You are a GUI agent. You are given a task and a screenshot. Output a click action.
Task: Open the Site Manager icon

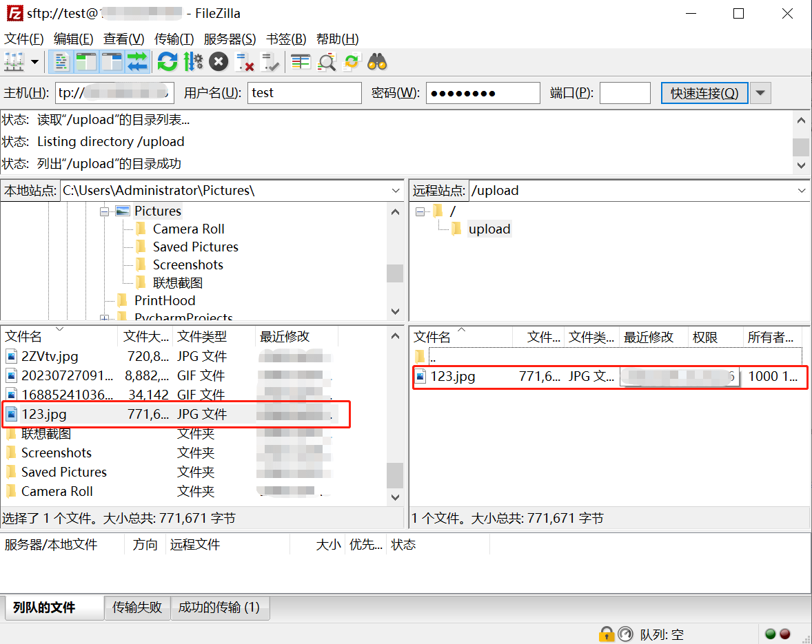14,62
